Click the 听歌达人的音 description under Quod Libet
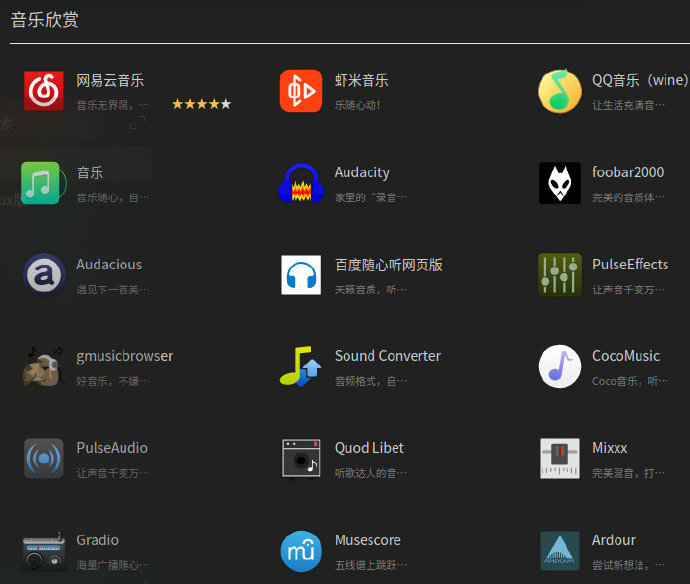The width and height of the screenshot is (690, 584). click(x=371, y=473)
